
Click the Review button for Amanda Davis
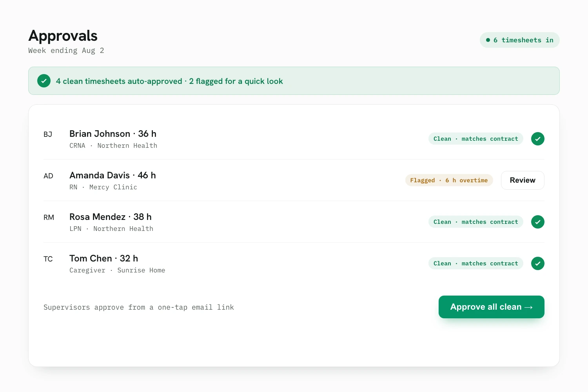523,180
